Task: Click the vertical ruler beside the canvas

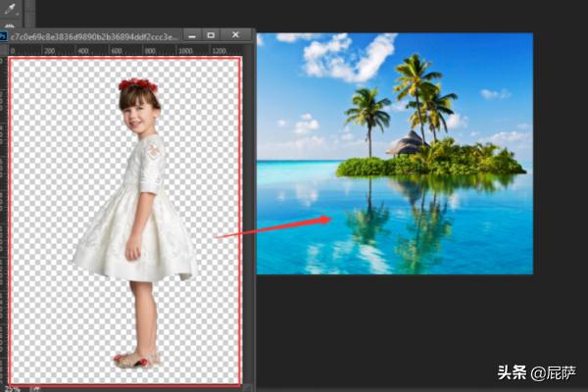Action: [4, 196]
